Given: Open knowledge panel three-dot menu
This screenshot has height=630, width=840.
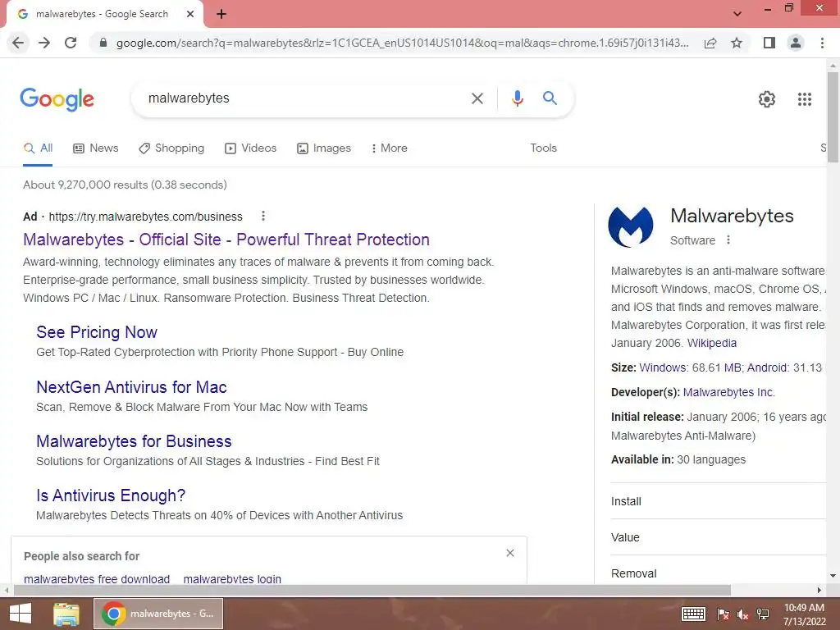Looking at the screenshot, I should tap(728, 240).
